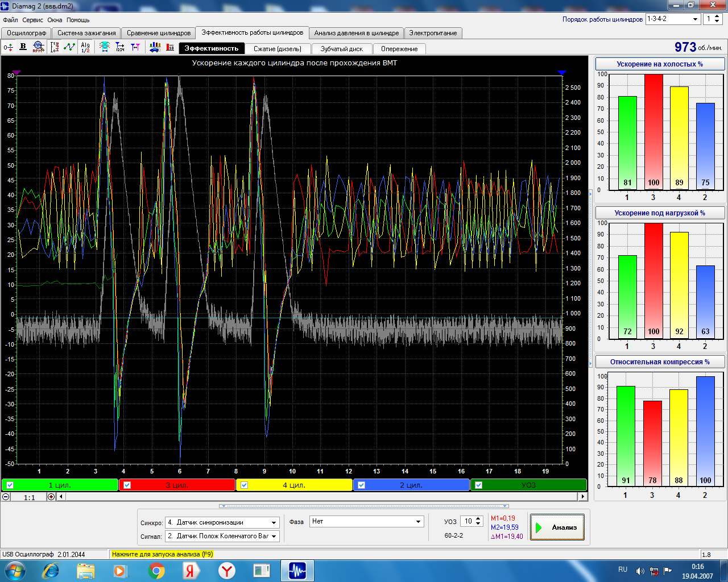Image resolution: width=728 pixels, height=582 pixels.
Task: Click the horizontal scrollbar right arrow
Action: point(582,497)
